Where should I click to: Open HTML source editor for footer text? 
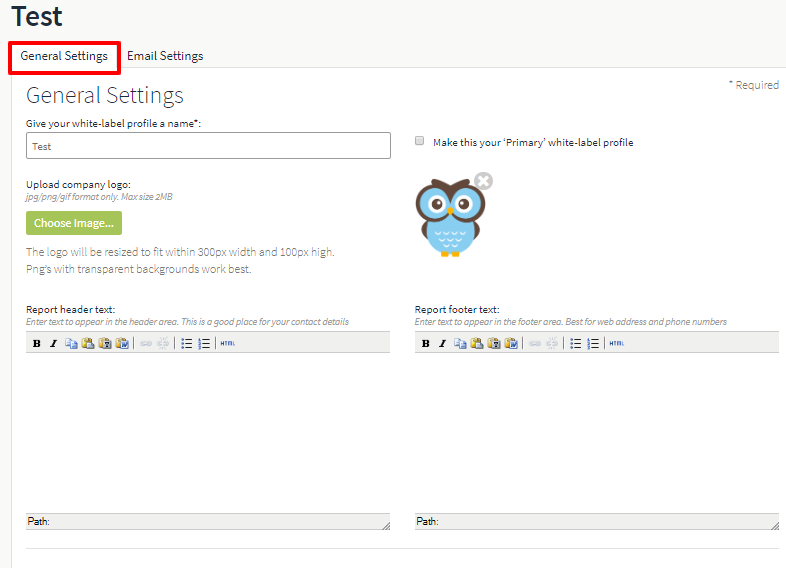pyautogui.click(x=617, y=343)
